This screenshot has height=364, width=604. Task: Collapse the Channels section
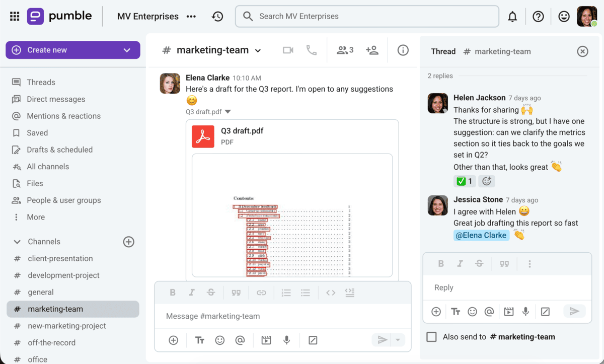(17, 242)
